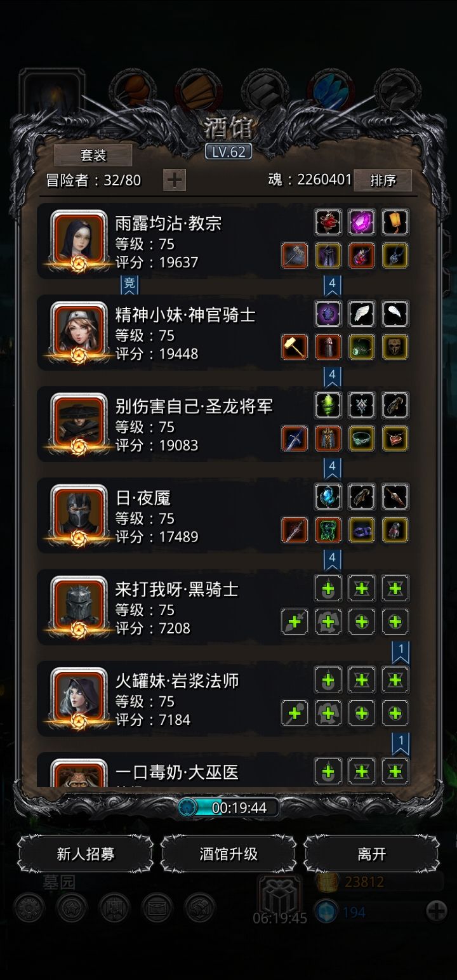Tap the 竞 badge under 教宗
Screen dimensions: 457x980
[129, 285]
